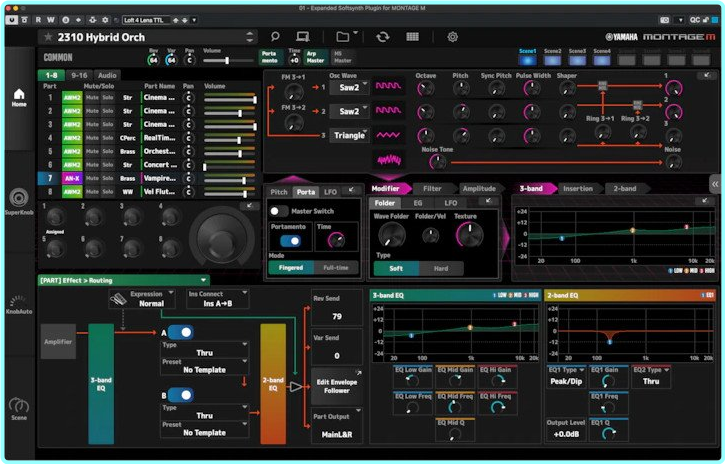
Task: Open the LFO tab beside Porta
Action: (x=331, y=192)
